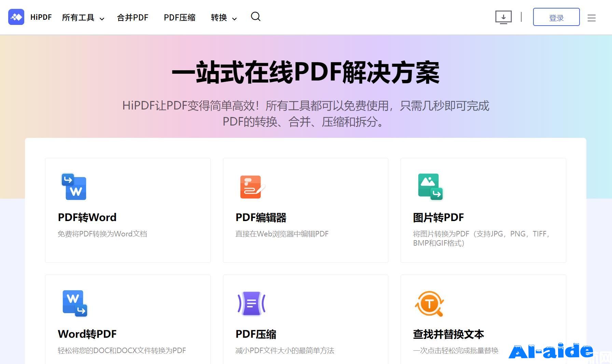Open the search magnifier icon
Screen dimensions: 612x364
coord(255,16)
